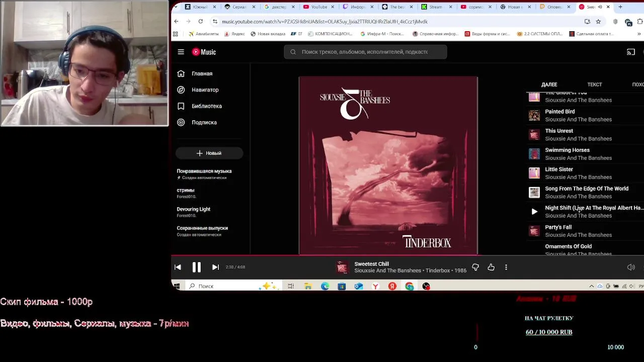Create a new playlist with Новый button
Viewport: 644px width, 362px height.
[209, 153]
